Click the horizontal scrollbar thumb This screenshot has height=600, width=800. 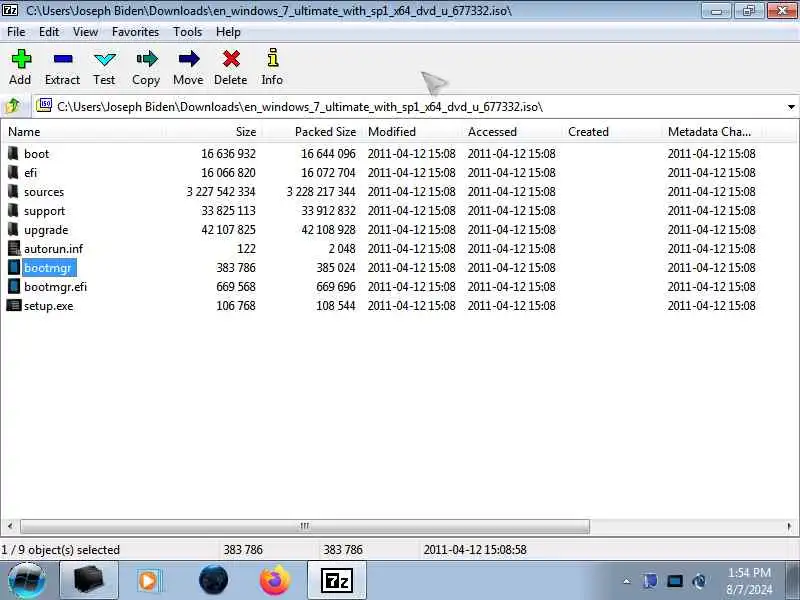tap(305, 526)
